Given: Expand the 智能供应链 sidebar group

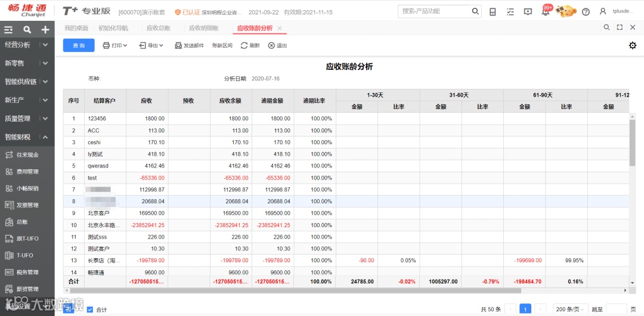Looking at the screenshot, I should (x=45, y=82).
